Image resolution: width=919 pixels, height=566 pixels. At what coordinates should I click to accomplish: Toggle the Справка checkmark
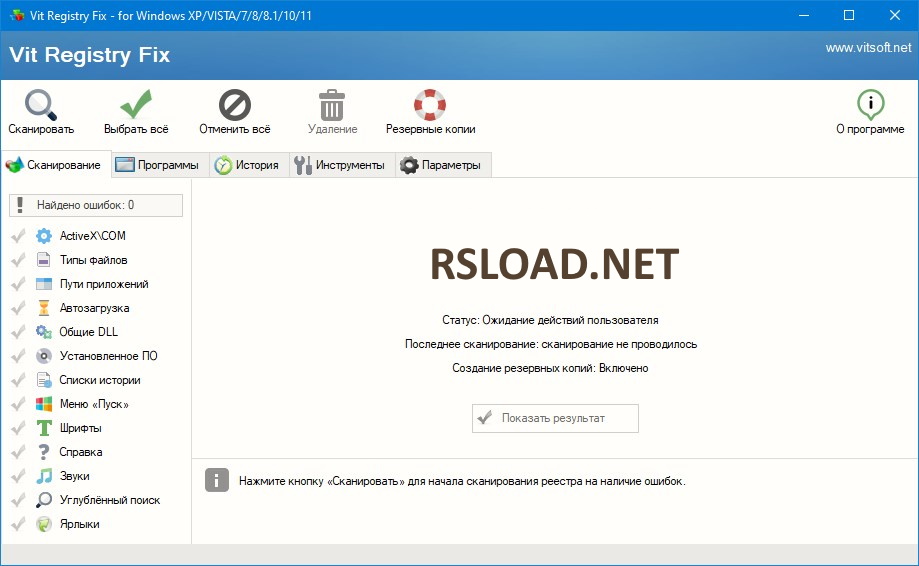click(18, 452)
